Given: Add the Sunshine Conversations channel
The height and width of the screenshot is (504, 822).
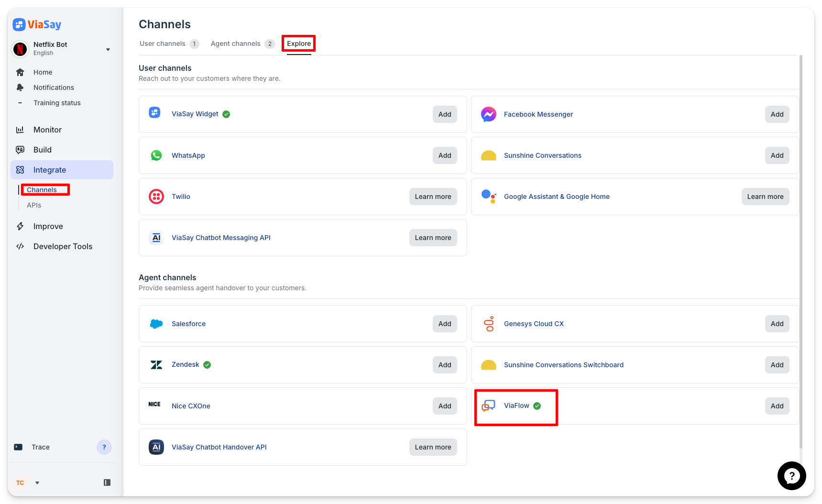Looking at the screenshot, I should [x=777, y=155].
